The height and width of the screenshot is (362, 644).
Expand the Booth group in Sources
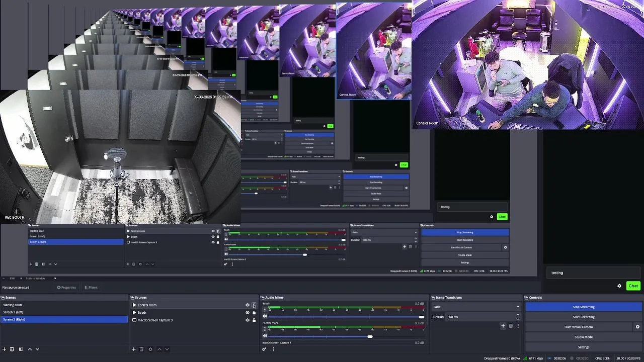click(134, 313)
